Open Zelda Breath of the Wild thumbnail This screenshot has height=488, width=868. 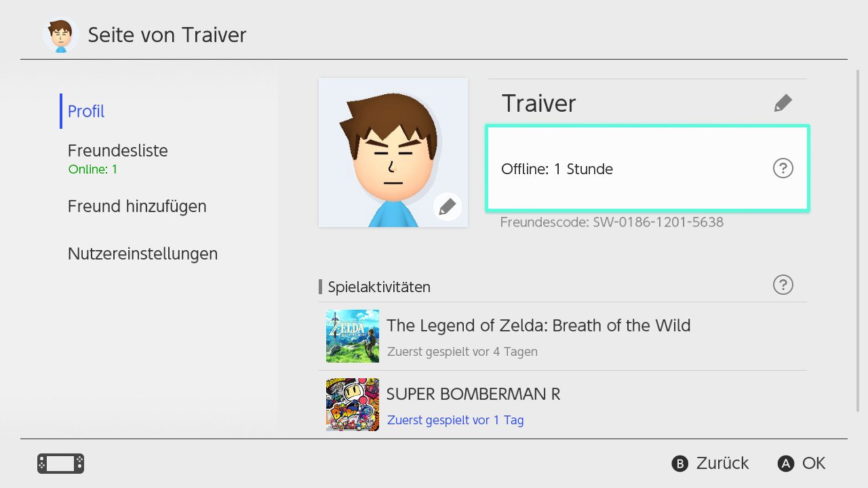pos(353,336)
